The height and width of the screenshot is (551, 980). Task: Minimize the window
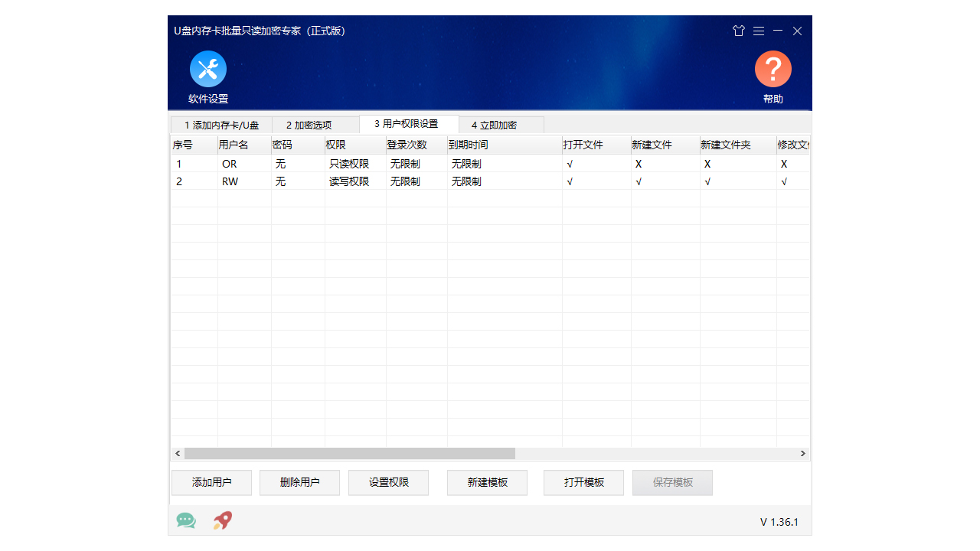tap(778, 31)
